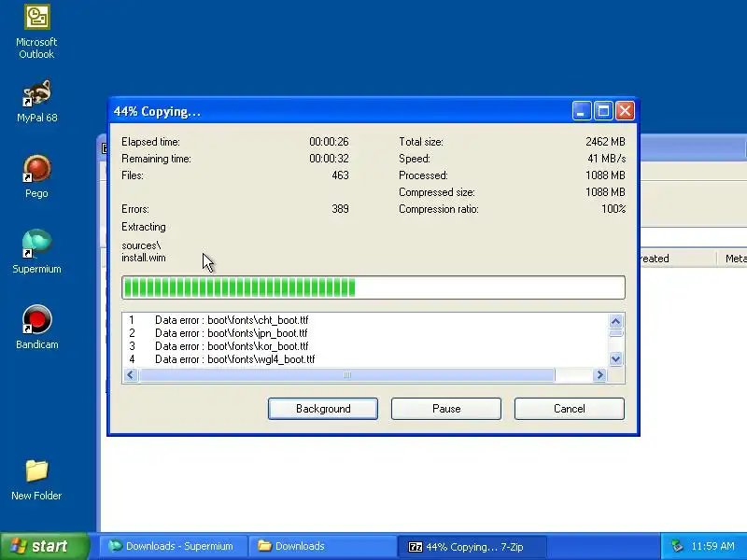Open the MyPal 68 desktop shortcut
This screenshot has height=560, width=747.
click(x=36, y=102)
